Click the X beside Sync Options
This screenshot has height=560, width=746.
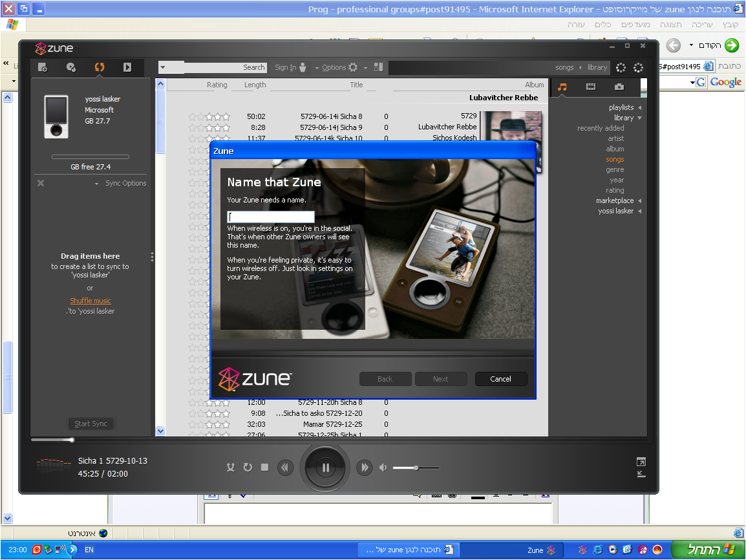pyautogui.click(x=41, y=183)
